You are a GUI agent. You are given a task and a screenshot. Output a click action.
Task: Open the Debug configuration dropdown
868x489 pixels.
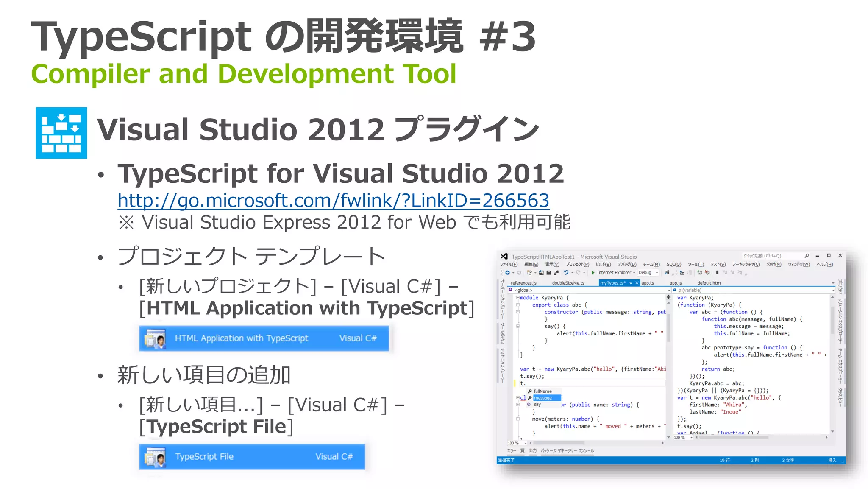pyautogui.click(x=648, y=273)
